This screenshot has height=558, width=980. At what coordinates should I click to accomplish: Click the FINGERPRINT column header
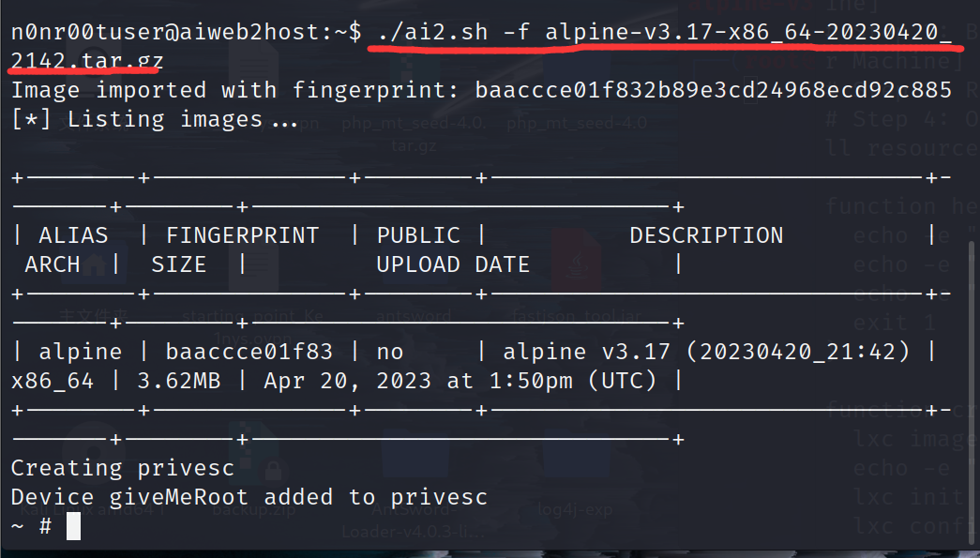(x=243, y=235)
